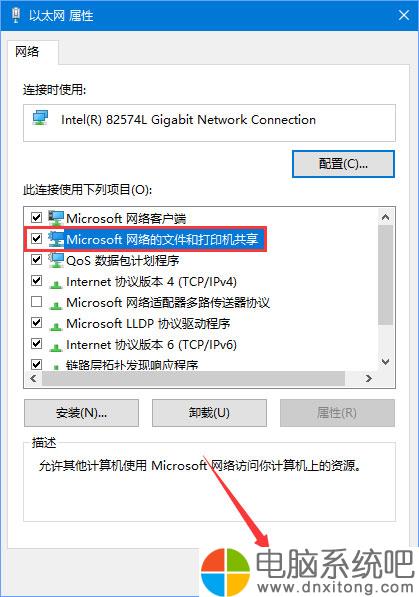Uncheck QoS 数据包计划程序 checkbox

click(37, 260)
